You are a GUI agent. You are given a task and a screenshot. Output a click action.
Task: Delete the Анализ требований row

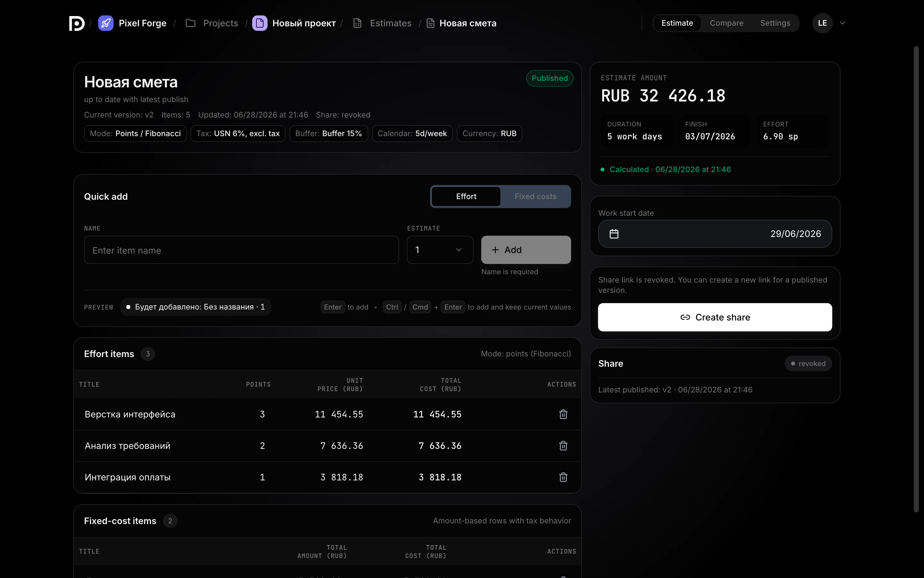[x=563, y=446]
